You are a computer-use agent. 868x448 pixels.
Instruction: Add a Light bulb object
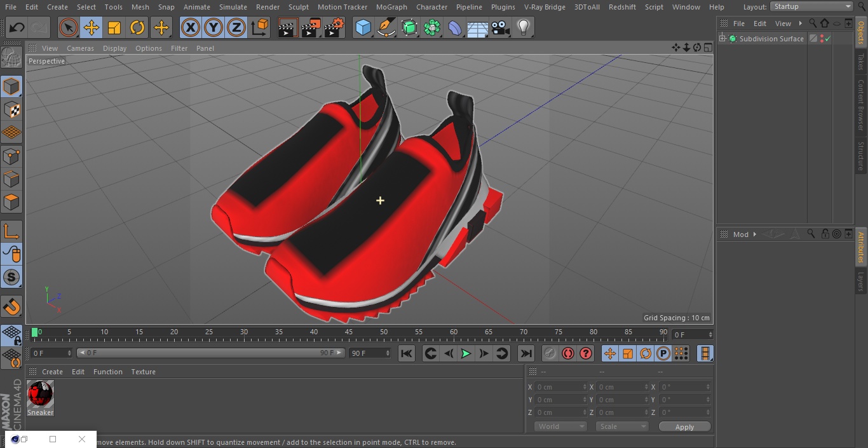[x=524, y=27]
